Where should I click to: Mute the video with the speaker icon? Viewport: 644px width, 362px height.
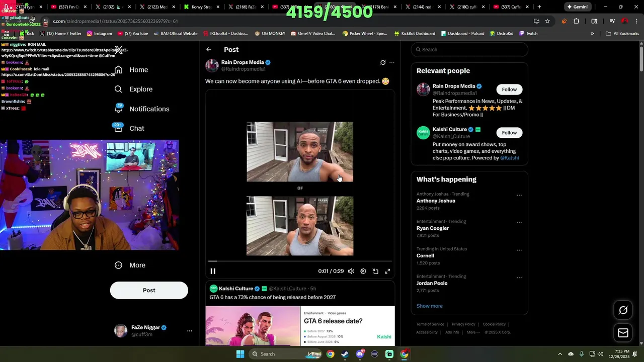click(351, 271)
